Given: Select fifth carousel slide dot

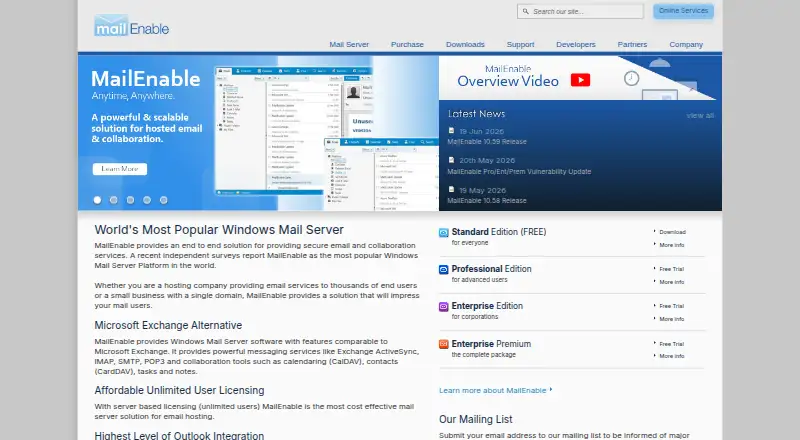Looking at the screenshot, I should coord(164,200).
